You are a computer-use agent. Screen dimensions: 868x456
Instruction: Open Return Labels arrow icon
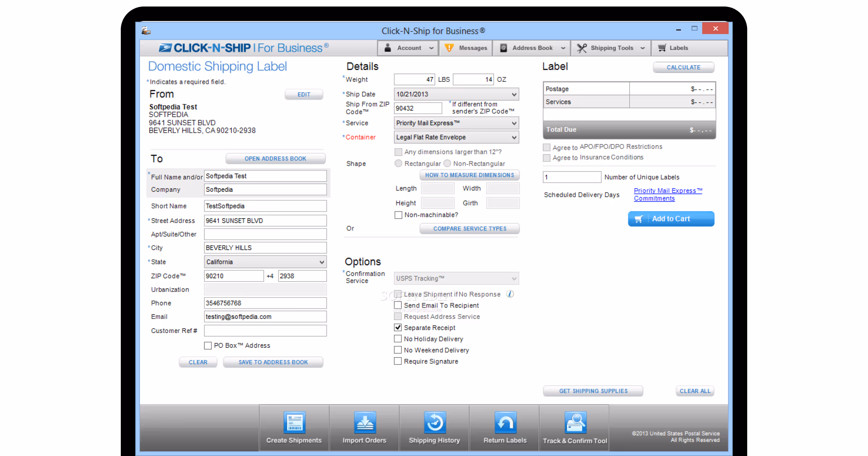[505, 422]
